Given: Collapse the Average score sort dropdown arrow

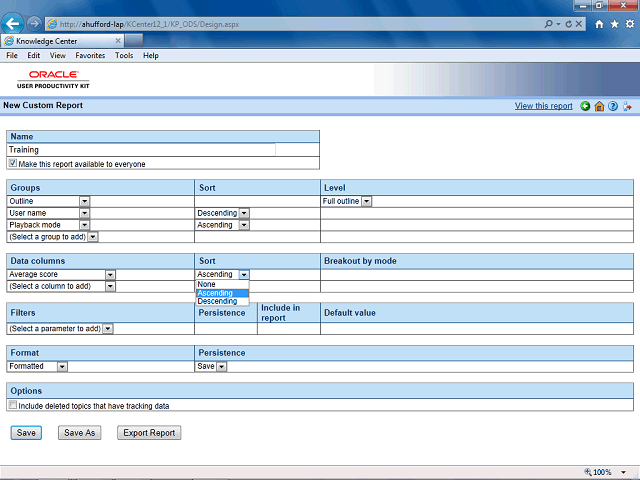Looking at the screenshot, I should coord(244,275).
